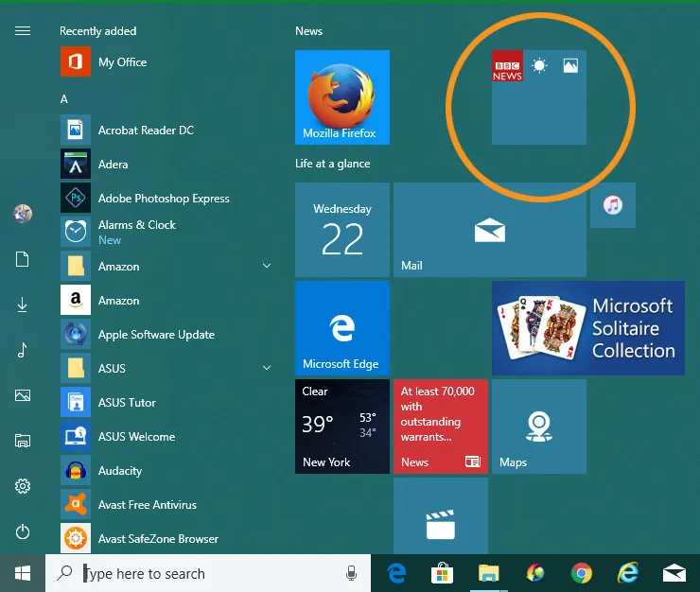Open Avast Free Antivirus icon
The width and height of the screenshot is (700, 592).
pos(76,504)
